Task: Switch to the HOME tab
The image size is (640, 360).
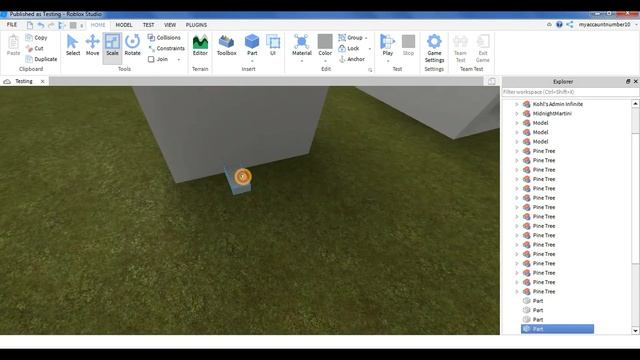Action: pyautogui.click(x=98, y=25)
